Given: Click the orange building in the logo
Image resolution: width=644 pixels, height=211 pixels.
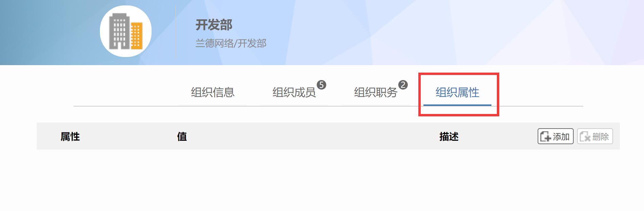Looking at the screenshot, I should (x=137, y=36).
